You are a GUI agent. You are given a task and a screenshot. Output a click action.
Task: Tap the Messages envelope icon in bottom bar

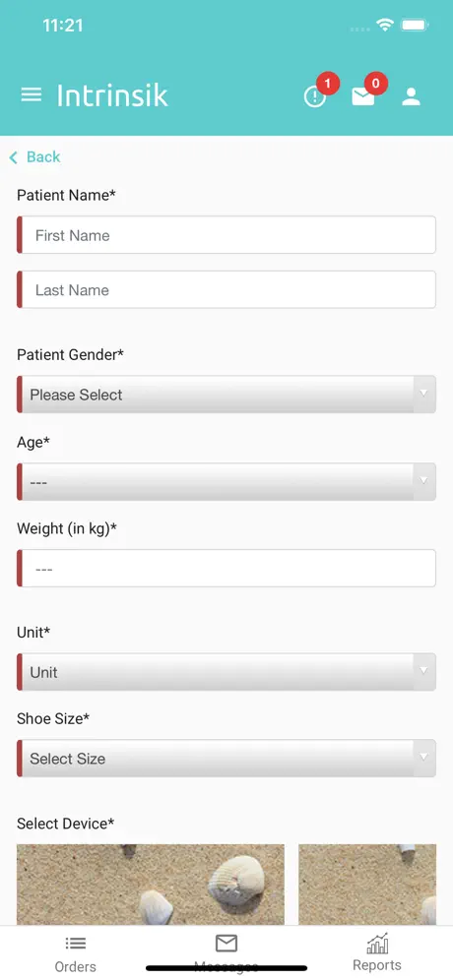(x=226, y=944)
